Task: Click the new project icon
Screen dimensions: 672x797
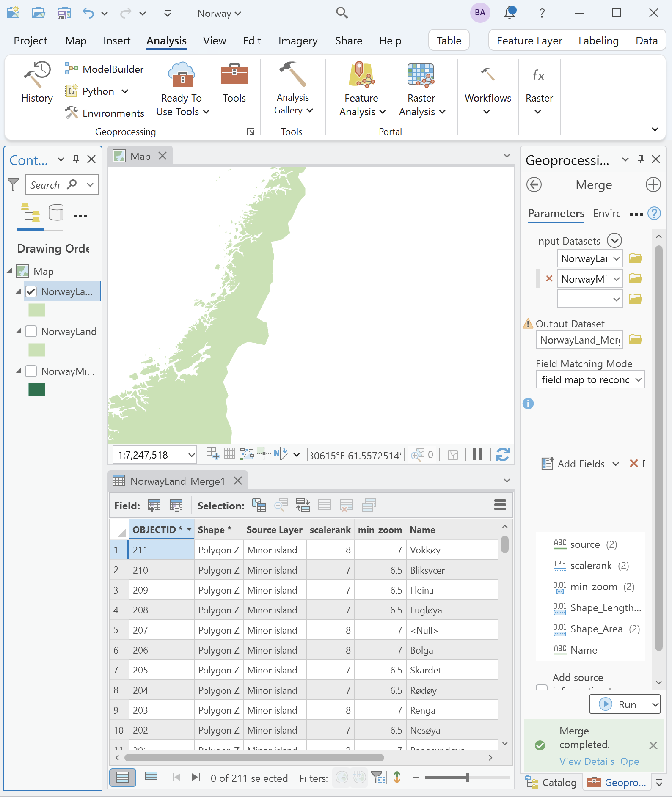Action: (13, 13)
